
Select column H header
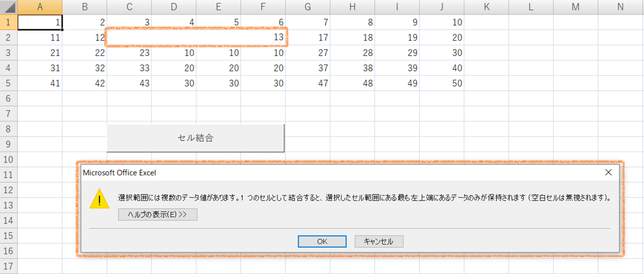coord(352,7)
